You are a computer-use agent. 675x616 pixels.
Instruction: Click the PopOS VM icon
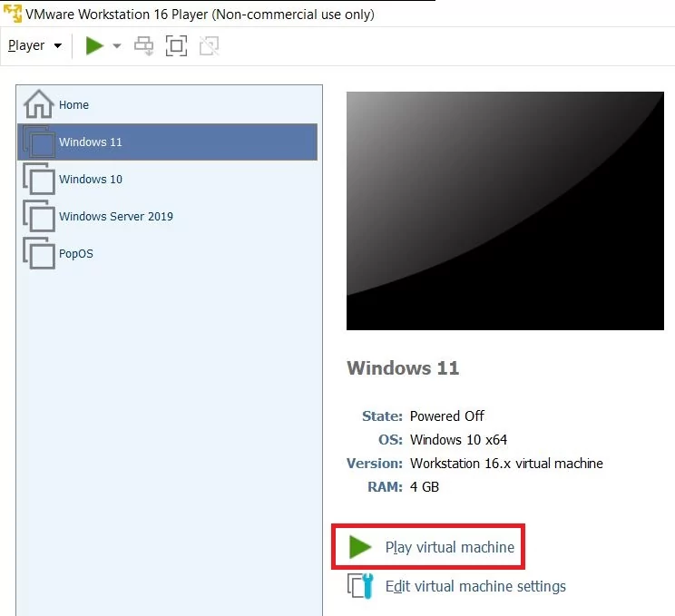[x=39, y=253]
